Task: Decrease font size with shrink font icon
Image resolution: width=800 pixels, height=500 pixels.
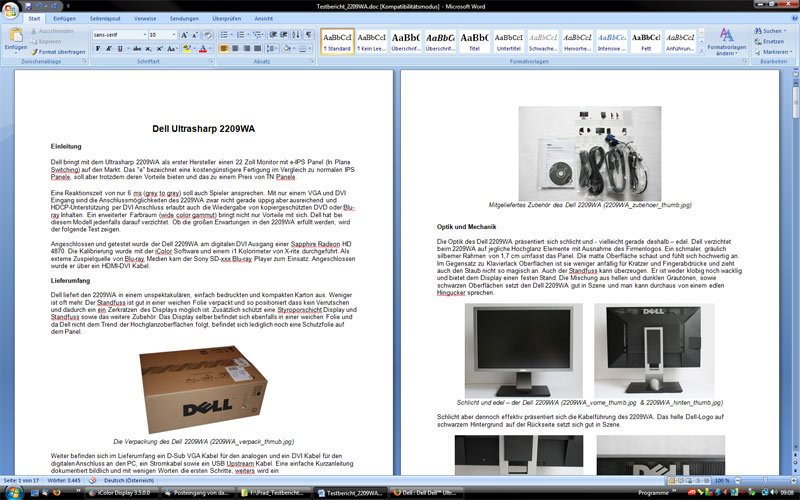Action: click(x=194, y=35)
